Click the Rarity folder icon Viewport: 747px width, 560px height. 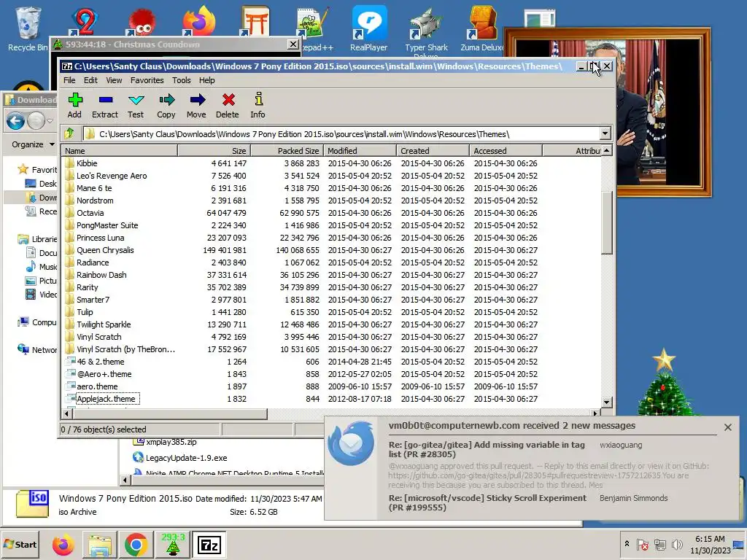point(69,287)
